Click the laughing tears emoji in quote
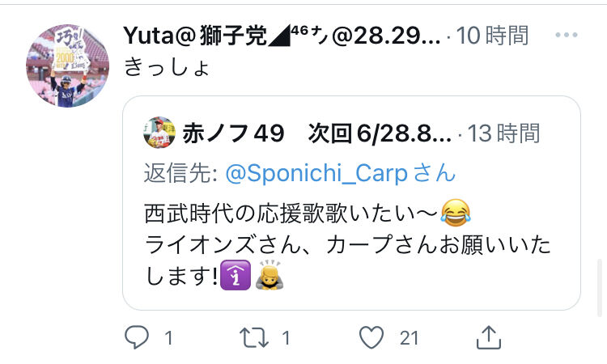The height and width of the screenshot is (364, 607). pos(456,213)
